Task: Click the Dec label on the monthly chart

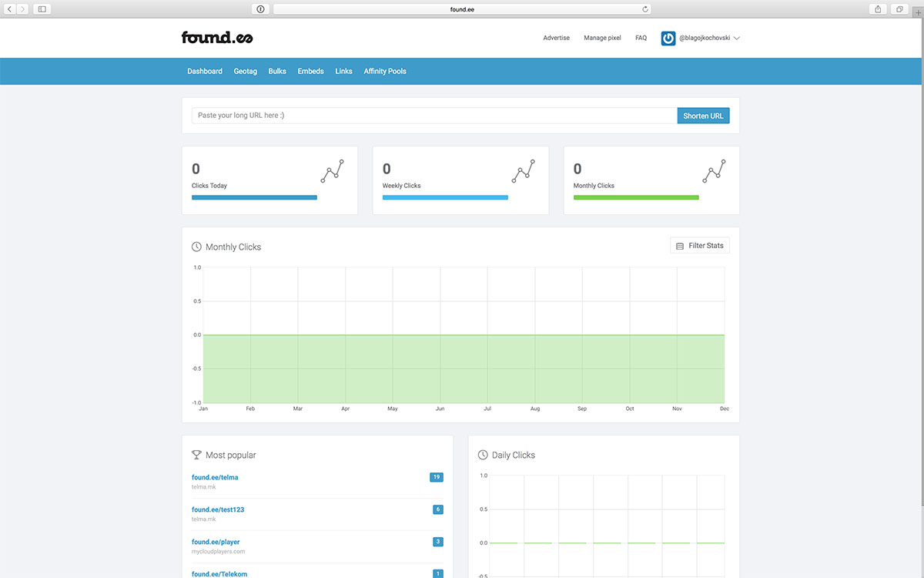Action: [x=725, y=408]
